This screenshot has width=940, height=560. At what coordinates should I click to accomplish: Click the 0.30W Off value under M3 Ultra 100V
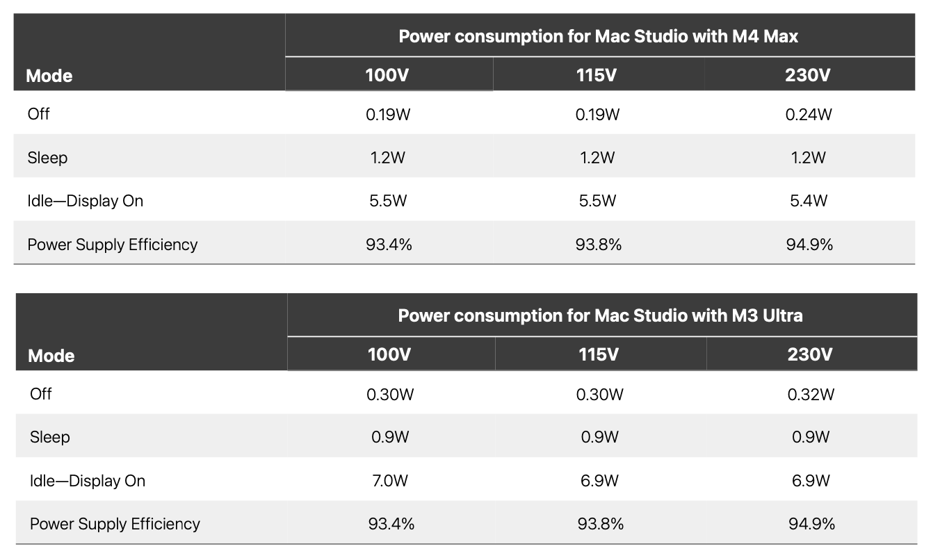(x=390, y=395)
